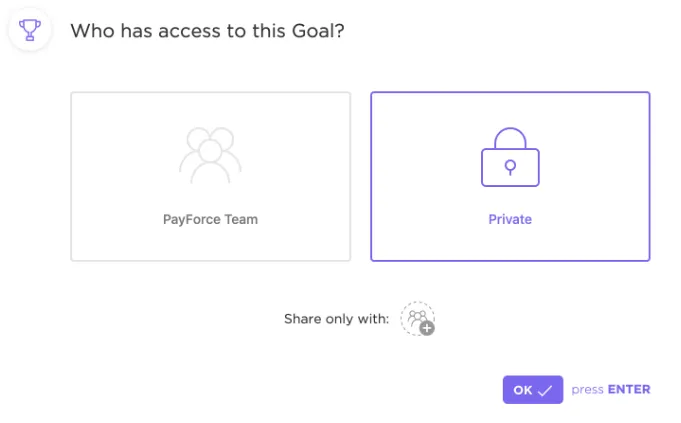Click the purple Private label text
Screen dimensions: 681x423
pos(510,219)
